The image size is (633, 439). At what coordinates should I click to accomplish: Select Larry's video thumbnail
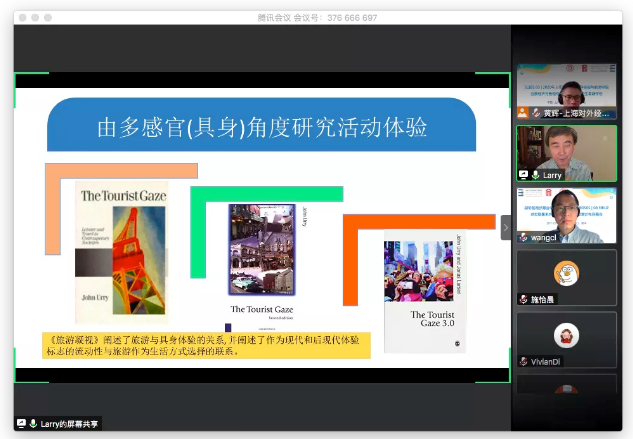(x=566, y=150)
